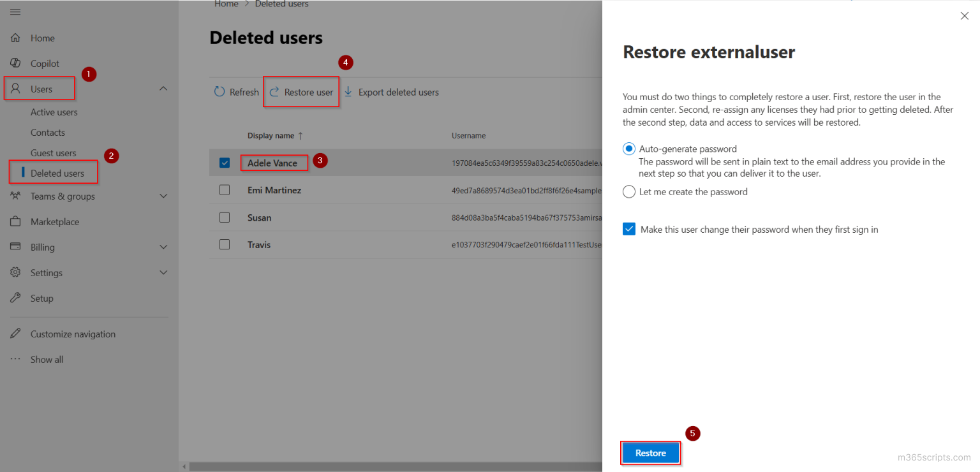Click the Settings gear icon
Screen dimensions: 980x472
[x=15, y=272]
